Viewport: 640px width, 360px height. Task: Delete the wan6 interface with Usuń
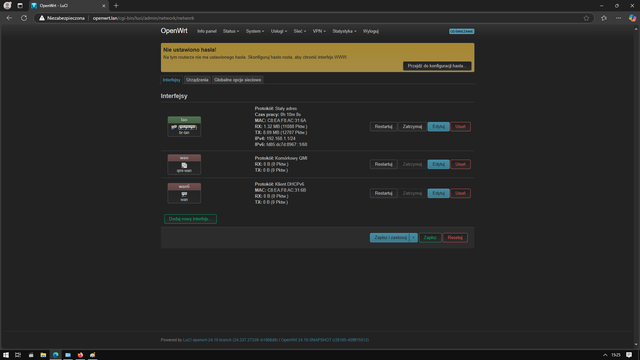[x=460, y=193]
